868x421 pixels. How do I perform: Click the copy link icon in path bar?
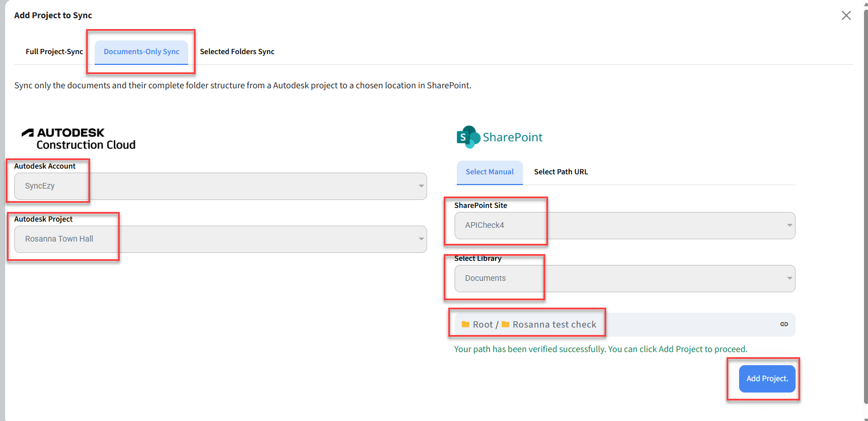click(x=784, y=324)
